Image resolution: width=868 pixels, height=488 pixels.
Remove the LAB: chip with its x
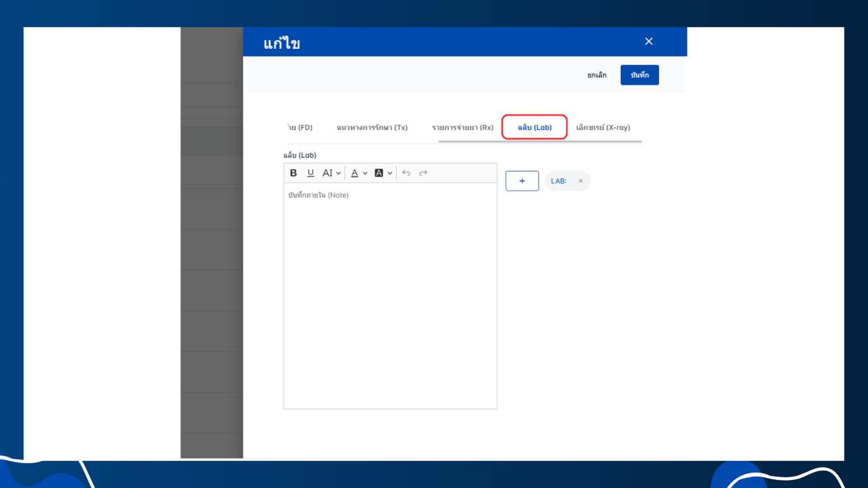point(581,181)
